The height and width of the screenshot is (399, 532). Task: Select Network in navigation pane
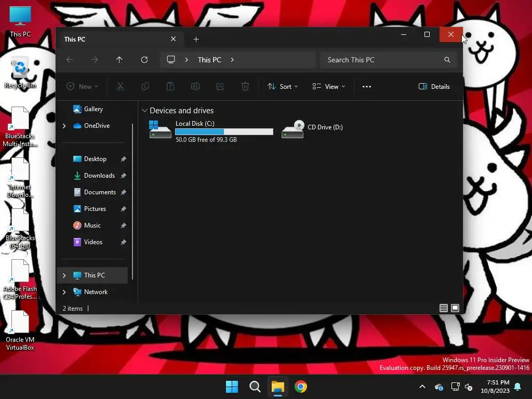tap(90, 292)
